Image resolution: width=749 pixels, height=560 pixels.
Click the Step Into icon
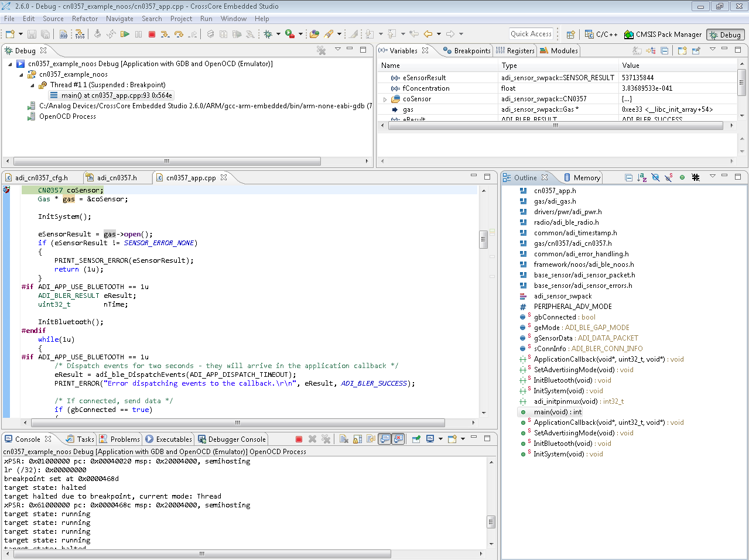pos(166,35)
